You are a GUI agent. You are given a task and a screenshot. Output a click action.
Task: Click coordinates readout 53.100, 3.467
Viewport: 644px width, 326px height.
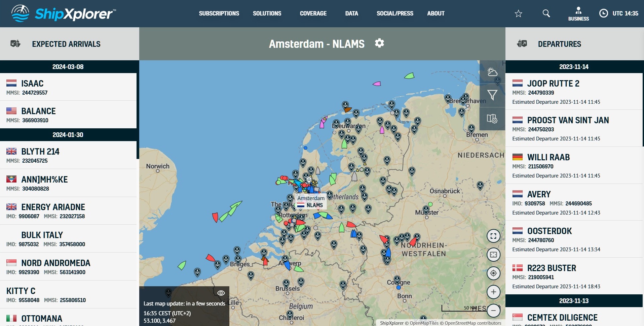159,321
